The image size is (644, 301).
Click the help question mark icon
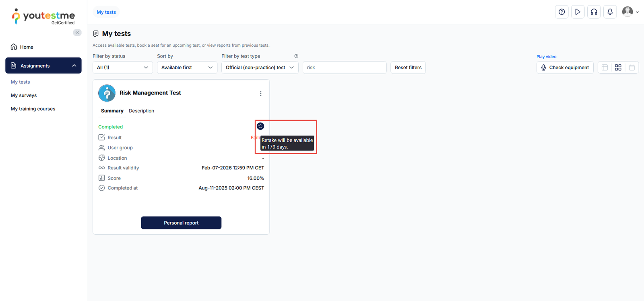[x=561, y=12]
